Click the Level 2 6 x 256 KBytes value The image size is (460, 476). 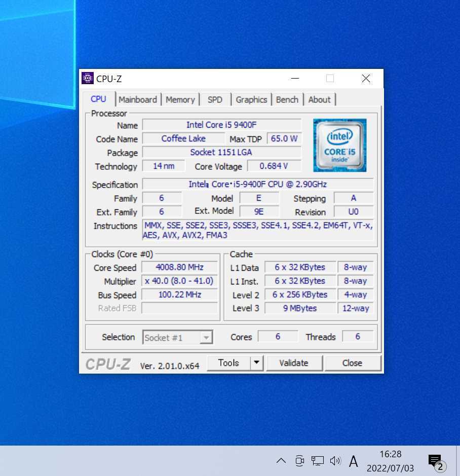click(300, 295)
